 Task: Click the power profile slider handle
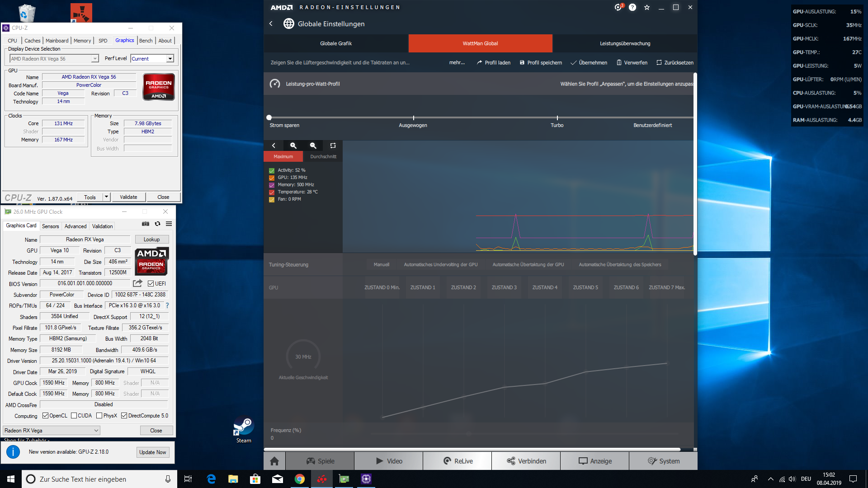click(269, 117)
